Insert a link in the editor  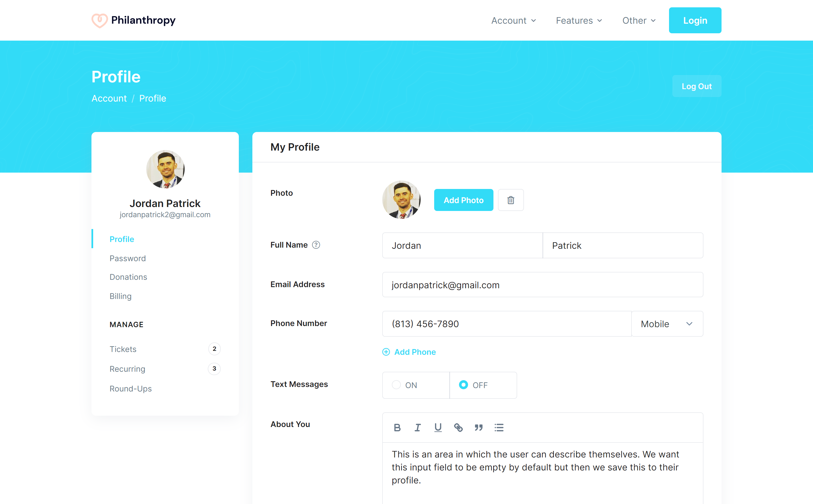coord(458,427)
